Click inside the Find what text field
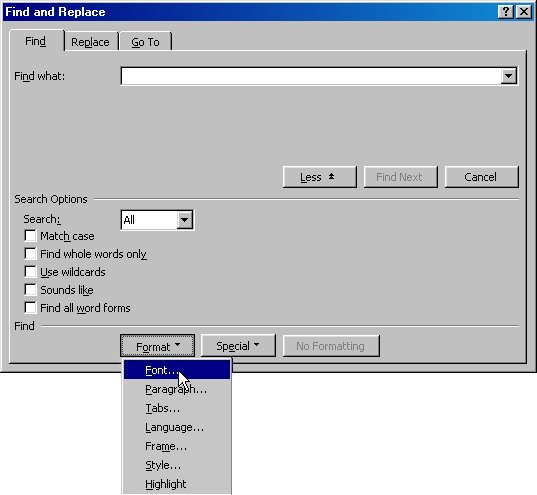 pos(311,76)
